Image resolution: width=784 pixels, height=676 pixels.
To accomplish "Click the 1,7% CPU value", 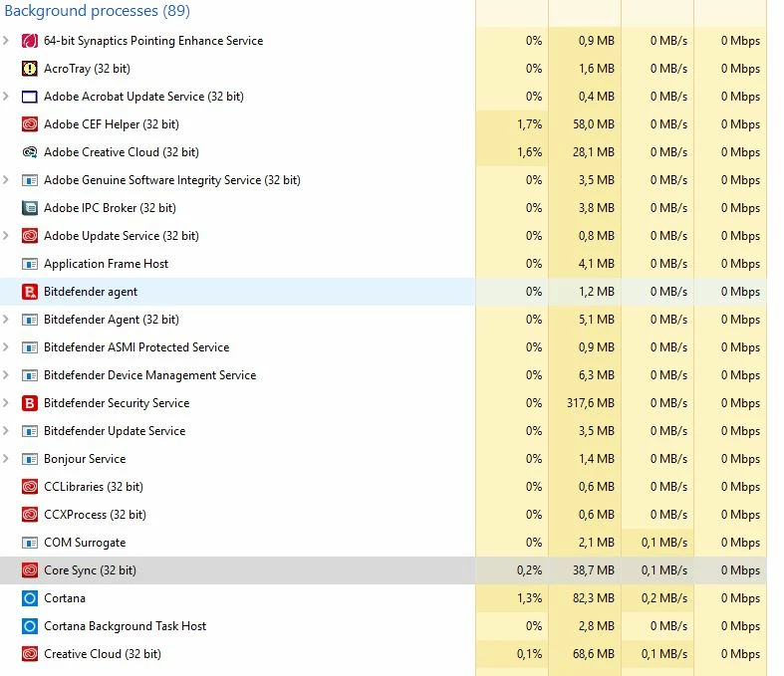I will (x=530, y=123).
